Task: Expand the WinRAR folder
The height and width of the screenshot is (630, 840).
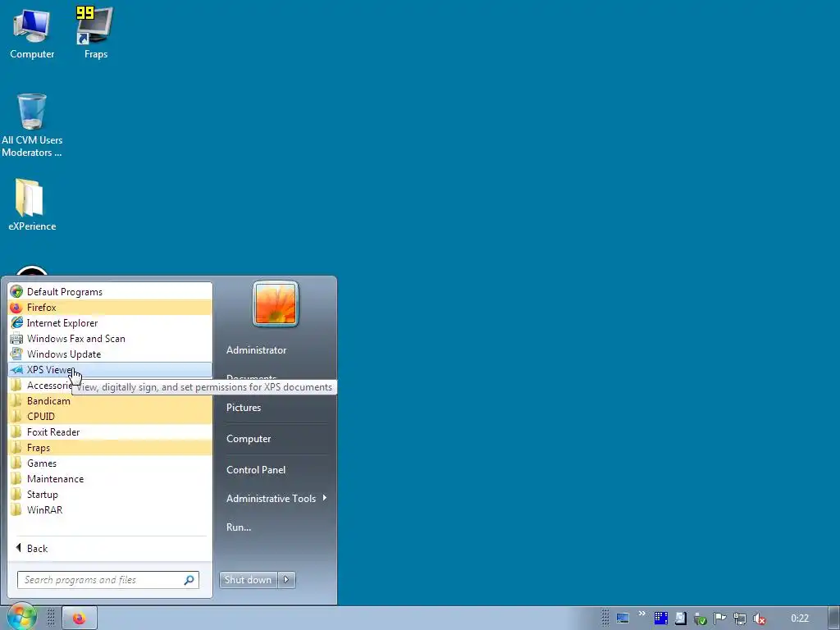Action: pos(110,509)
